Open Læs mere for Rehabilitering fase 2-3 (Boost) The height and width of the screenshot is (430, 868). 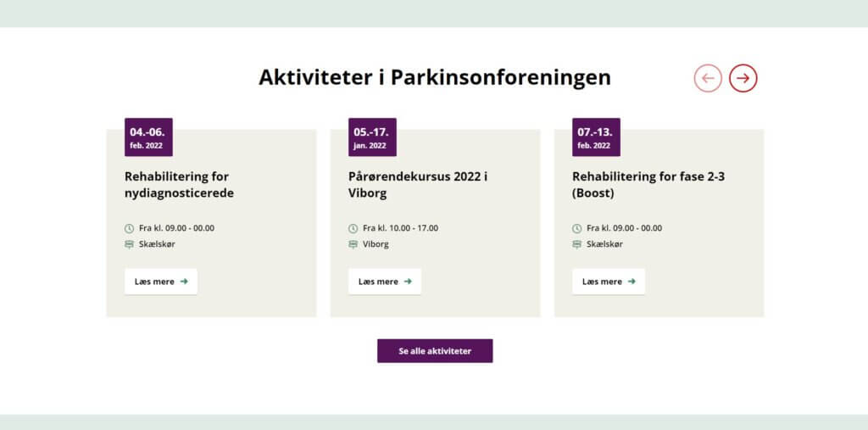coord(609,282)
